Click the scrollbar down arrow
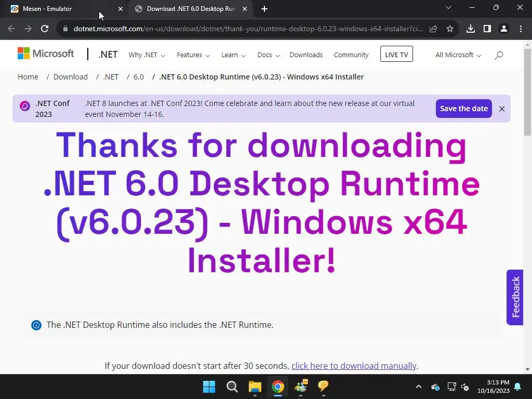This screenshot has height=399, width=532. pyautogui.click(x=527, y=369)
